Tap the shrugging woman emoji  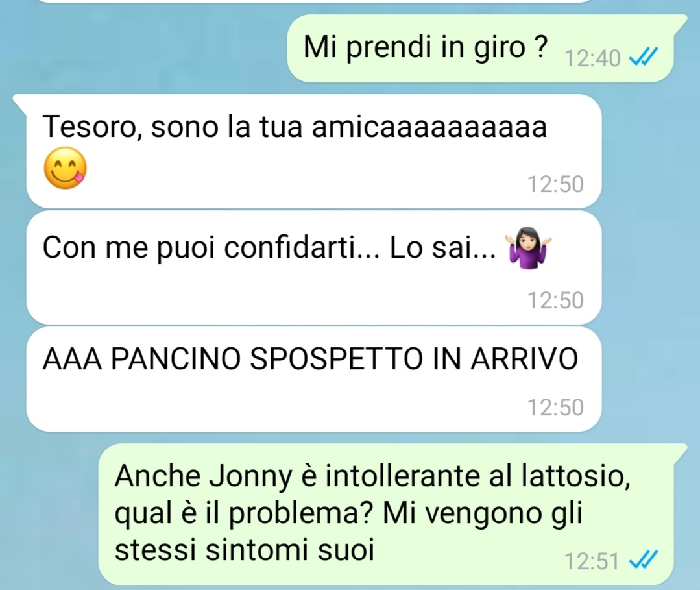tap(529, 249)
